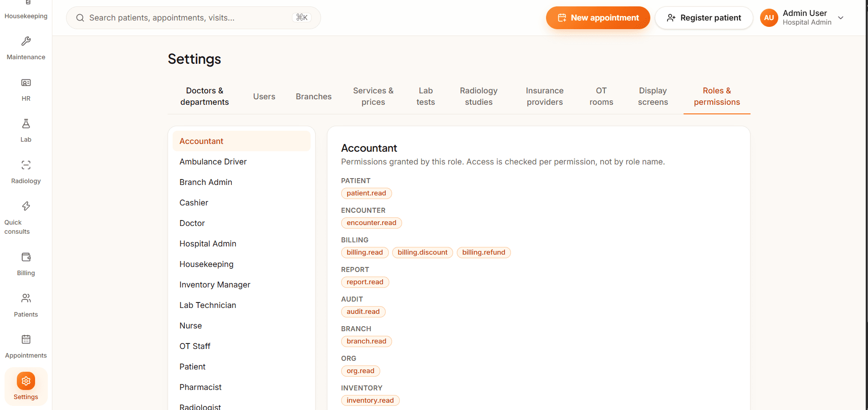Select the Branch Admin role
This screenshot has height=410, width=868.
tap(241, 182)
